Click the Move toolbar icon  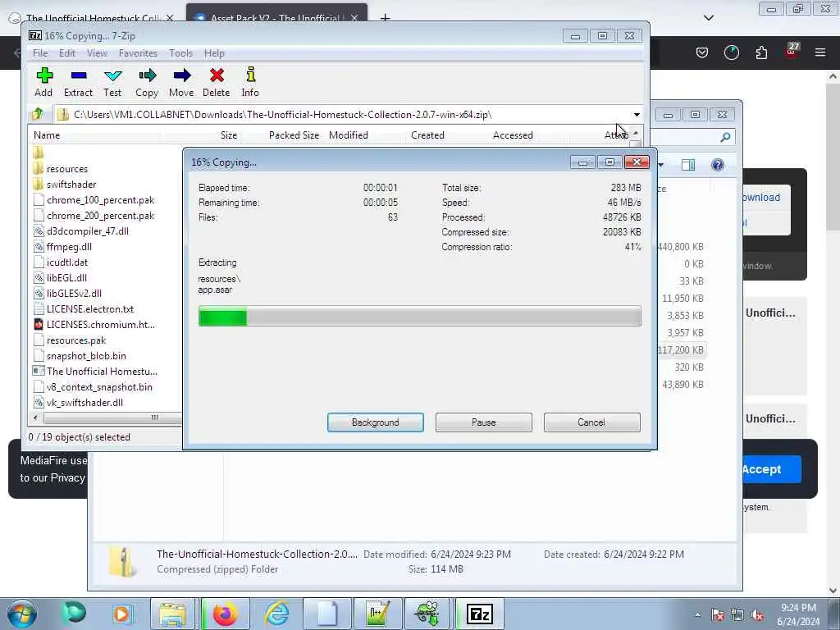tap(181, 75)
